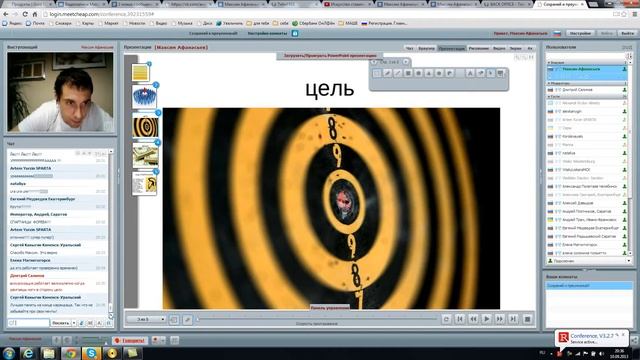Open Настройки комнаты room settings

267,33
